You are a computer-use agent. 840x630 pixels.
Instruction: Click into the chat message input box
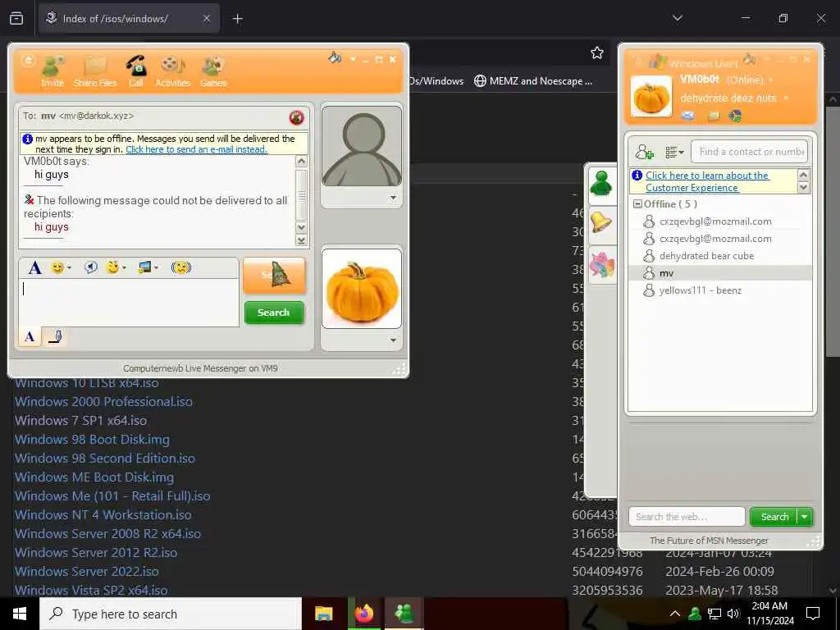tap(129, 303)
